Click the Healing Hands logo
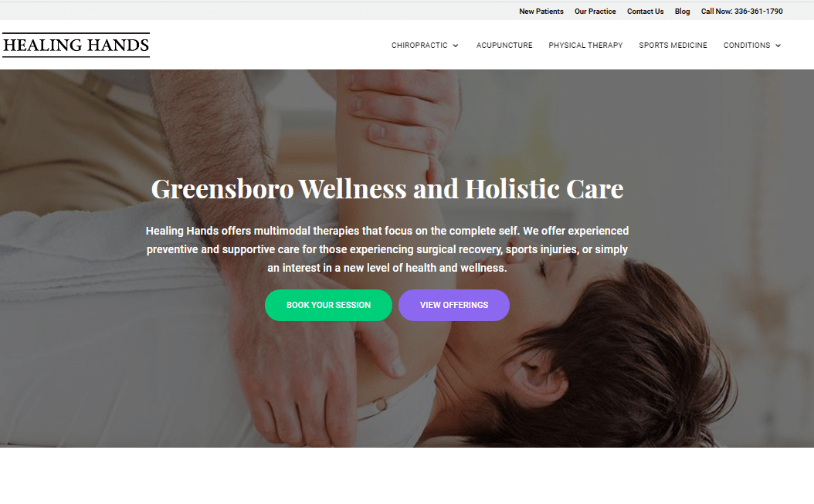The image size is (814, 504). tap(76, 46)
